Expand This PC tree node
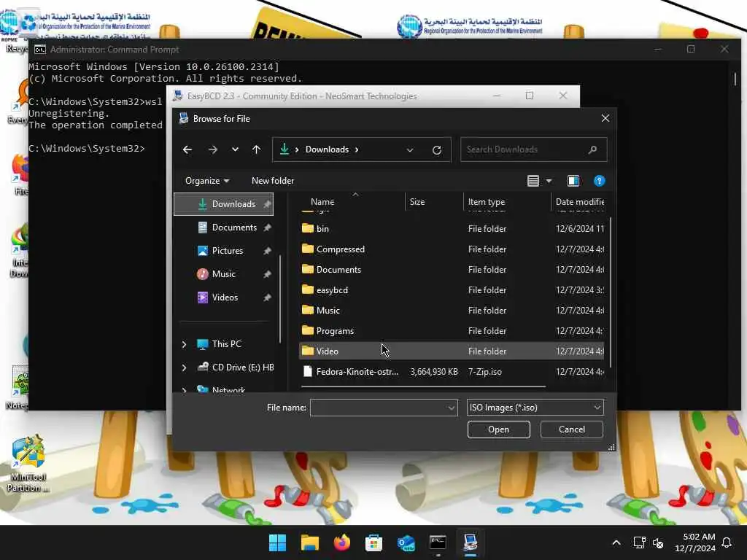The height and width of the screenshot is (560, 747). point(185,344)
